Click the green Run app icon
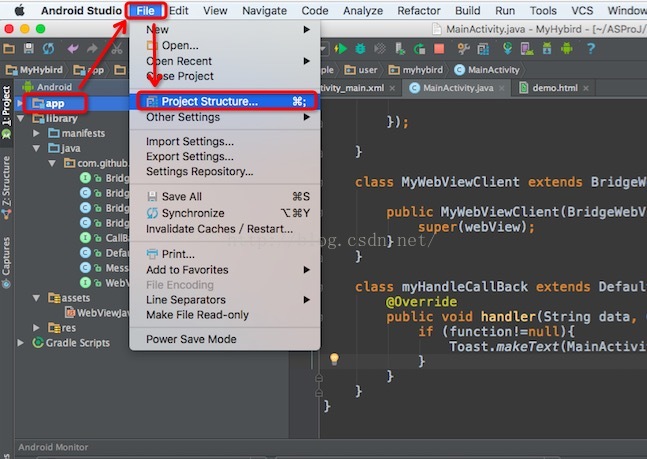This screenshot has width=647, height=459. (x=342, y=48)
